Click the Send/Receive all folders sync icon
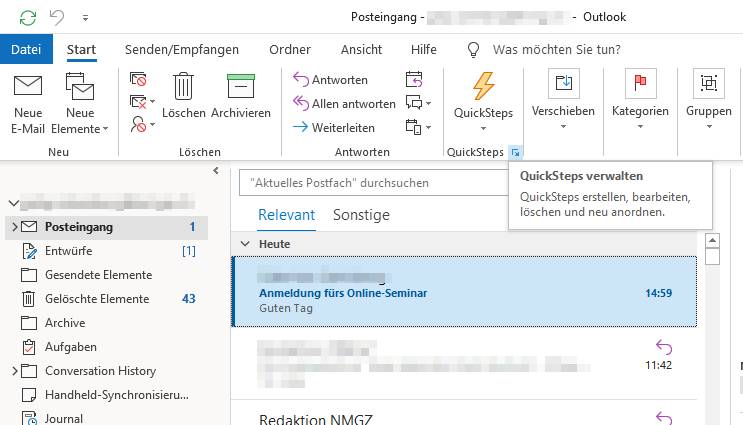743x425 pixels. coord(28,18)
